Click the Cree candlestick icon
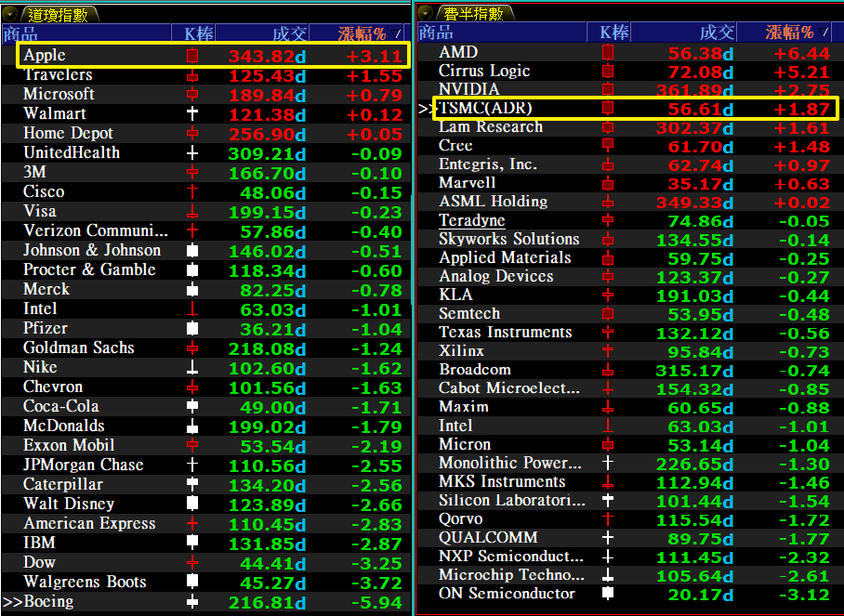Screen dimensions: 844x616 [x=608, y=146]
